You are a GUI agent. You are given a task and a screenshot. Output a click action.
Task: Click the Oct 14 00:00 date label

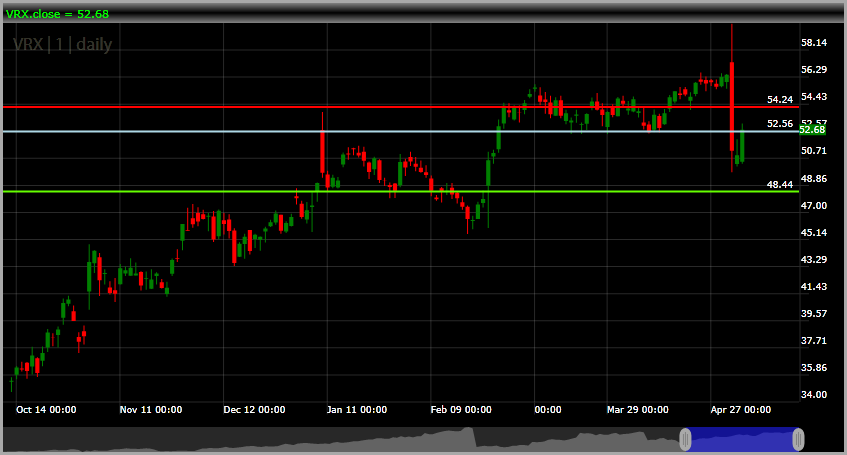[x=46, y=410]
